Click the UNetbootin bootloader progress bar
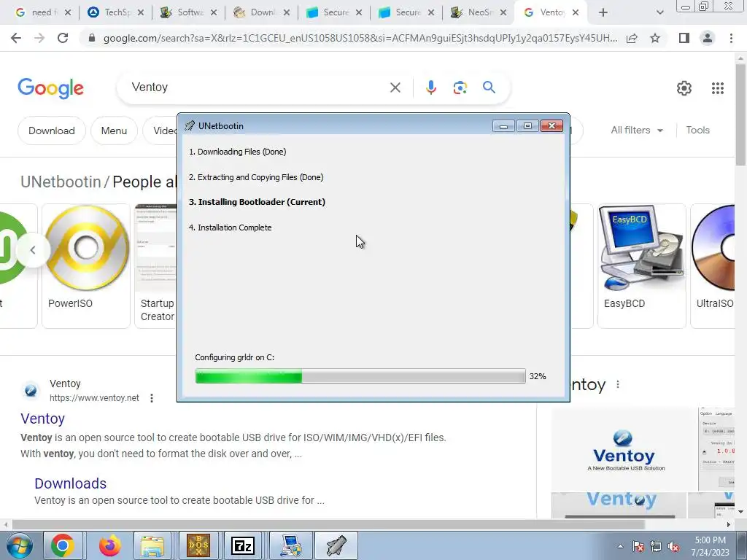This screenshot has width=747, height=560. pyautogui.click(x=360, y=376)
